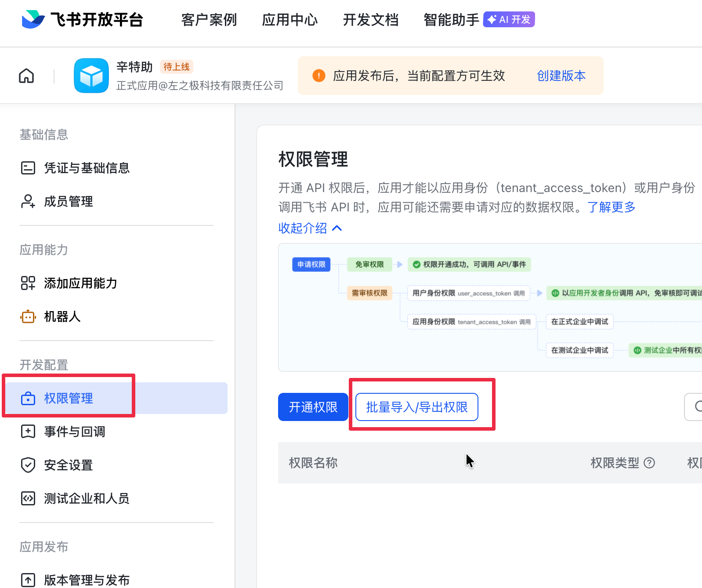Click the home icon in breadcrumb bar

coord(26,76)
